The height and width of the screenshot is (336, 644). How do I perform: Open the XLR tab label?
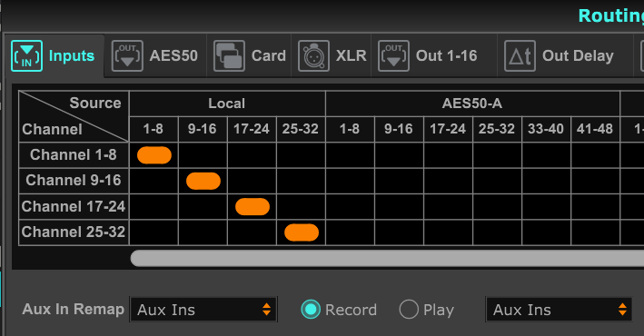(x=352, y=56)
